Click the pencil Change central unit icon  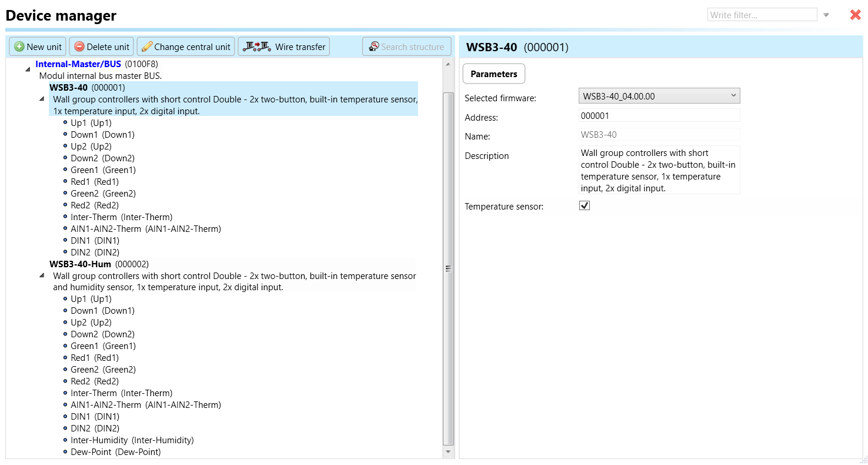(147, 47)
